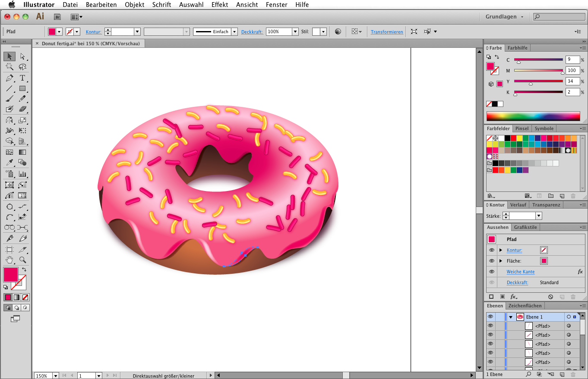Activate the Eyedropper tool

pyautogui.click(x=9, y=163)
